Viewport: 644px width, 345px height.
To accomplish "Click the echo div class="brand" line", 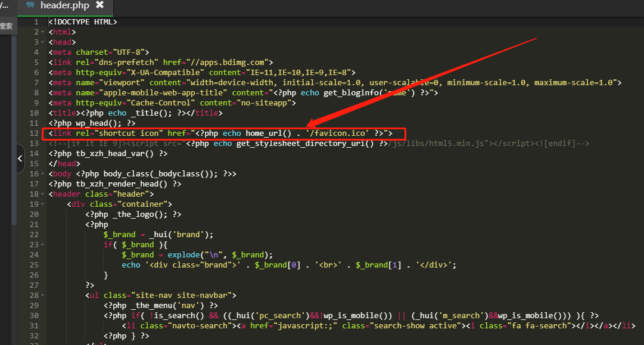I will click(289, 265).
